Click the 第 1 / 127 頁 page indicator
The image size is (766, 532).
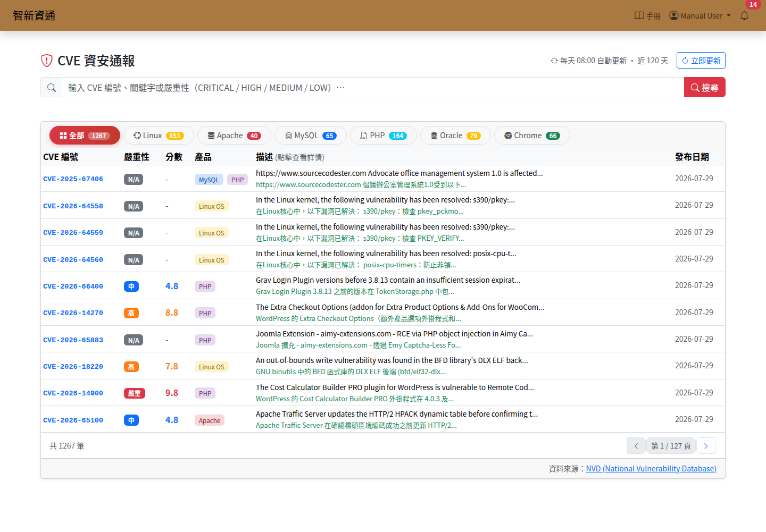point(671,446)
